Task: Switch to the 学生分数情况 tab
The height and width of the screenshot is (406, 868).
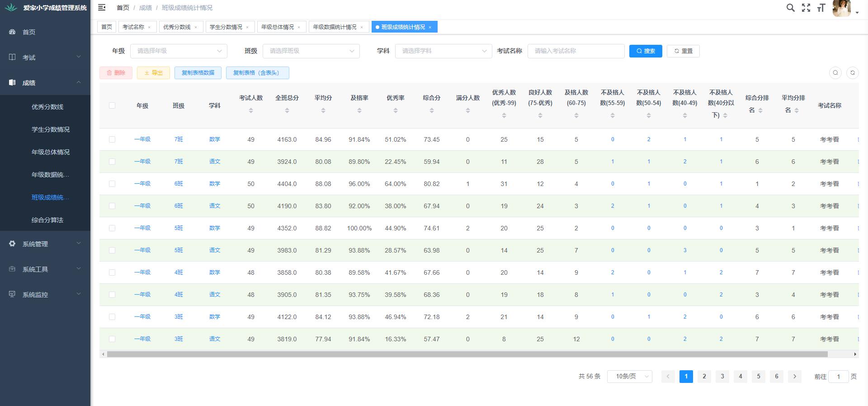Action: pos(226,27)
